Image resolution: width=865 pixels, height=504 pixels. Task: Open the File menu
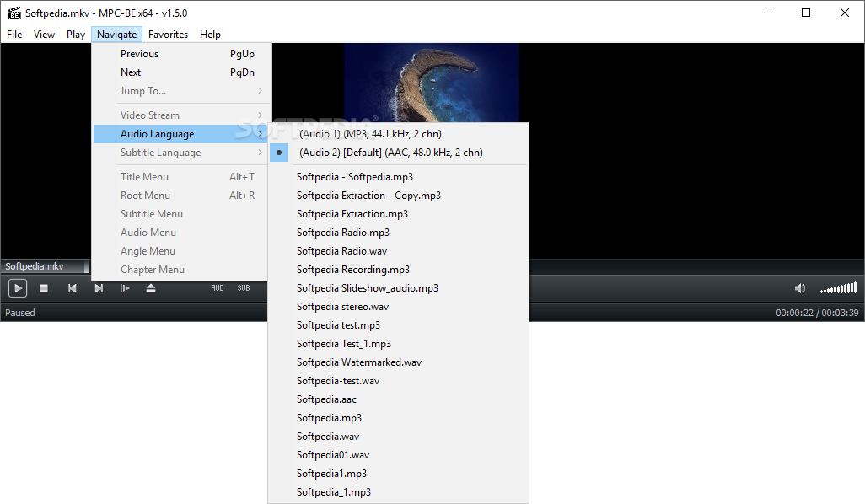click(x=14, y=35)
